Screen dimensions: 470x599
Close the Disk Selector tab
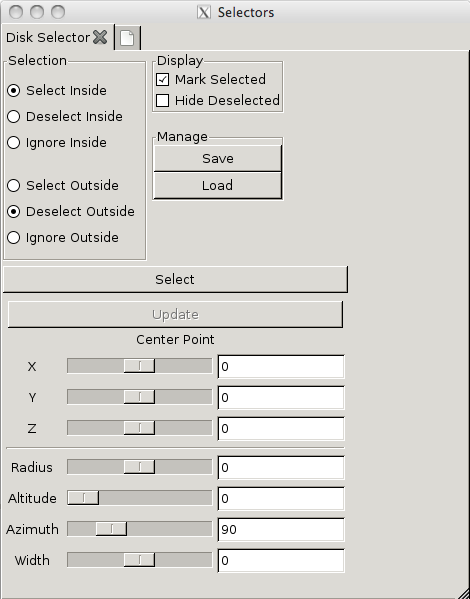[100, 37]
